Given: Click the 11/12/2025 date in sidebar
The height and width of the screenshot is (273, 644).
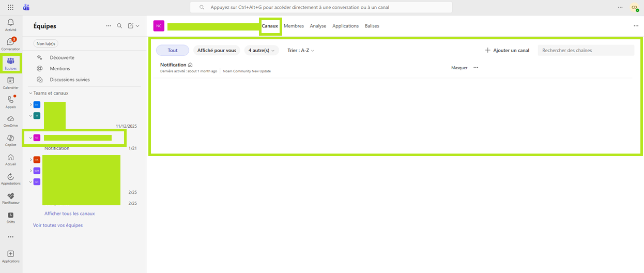Looking at the screenshot, I should (126, 126).
